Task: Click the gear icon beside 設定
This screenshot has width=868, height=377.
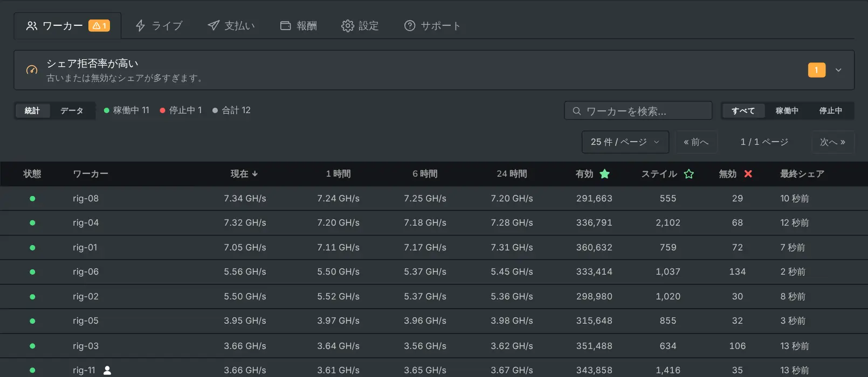Action: 348,26
